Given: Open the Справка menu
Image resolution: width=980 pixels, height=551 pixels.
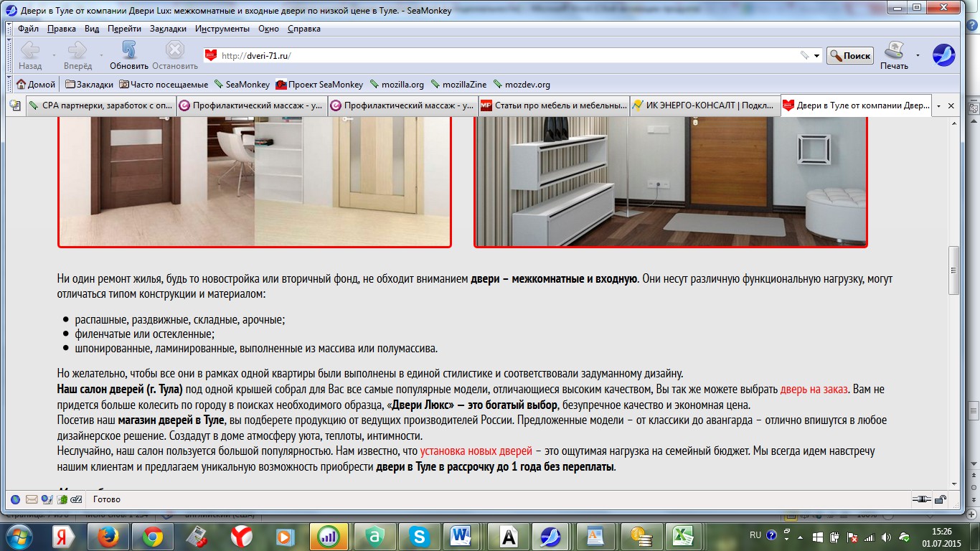Looking at the screenshot, I should [304, 29].
